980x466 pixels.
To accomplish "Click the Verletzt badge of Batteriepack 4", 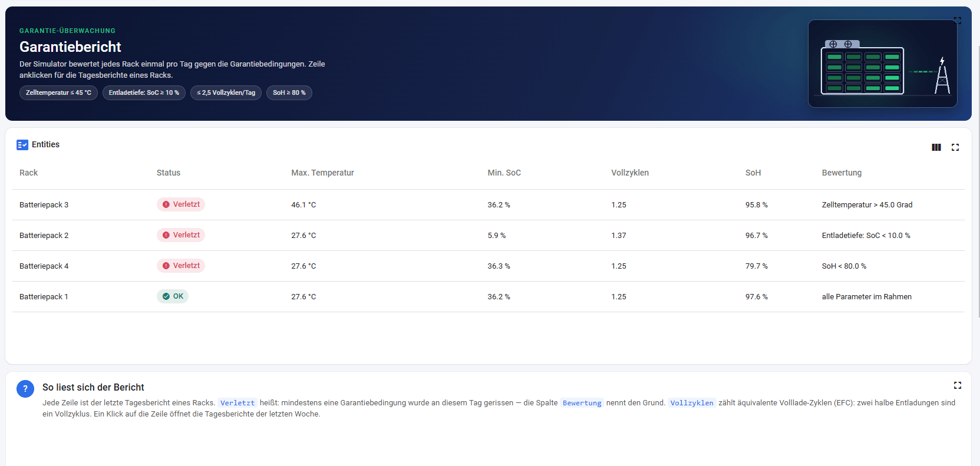I will [x=181, y=266].
